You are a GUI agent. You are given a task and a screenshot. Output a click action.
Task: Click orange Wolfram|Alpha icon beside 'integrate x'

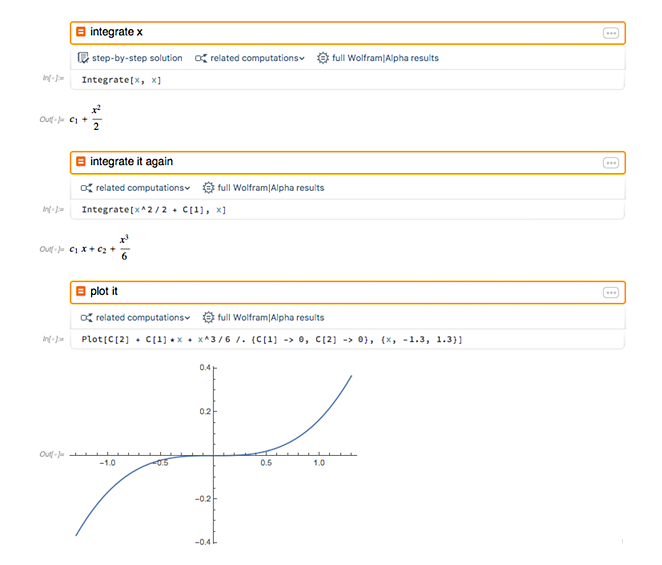tap(82, 33)
